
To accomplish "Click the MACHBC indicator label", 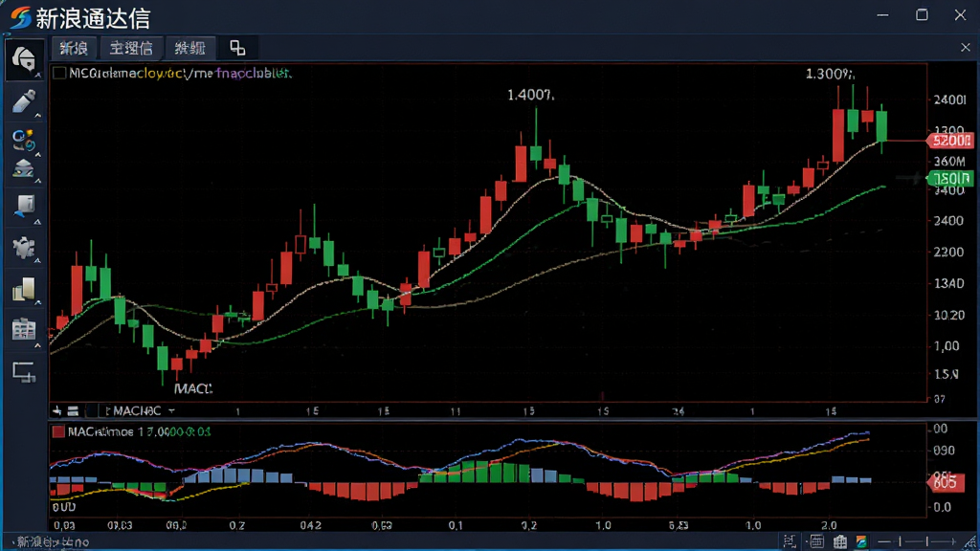I will (x=137, y=411).
